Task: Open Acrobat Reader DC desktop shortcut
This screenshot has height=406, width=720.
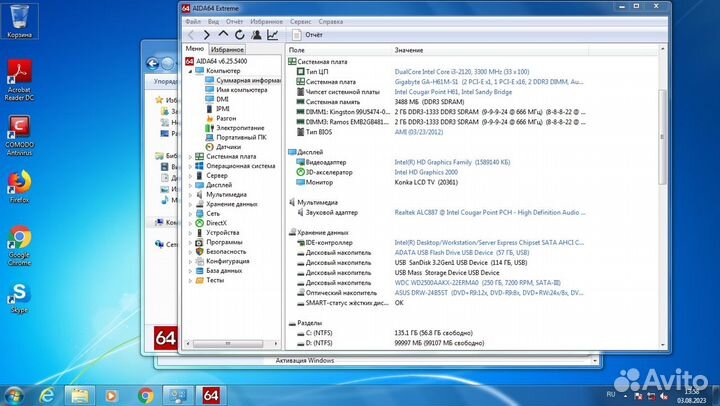Action: 19,80
